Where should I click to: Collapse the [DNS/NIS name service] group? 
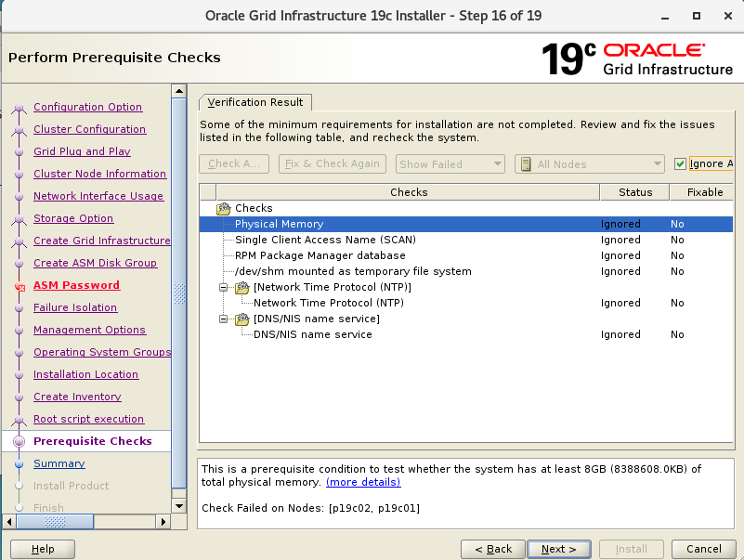(x=223, y=319)
